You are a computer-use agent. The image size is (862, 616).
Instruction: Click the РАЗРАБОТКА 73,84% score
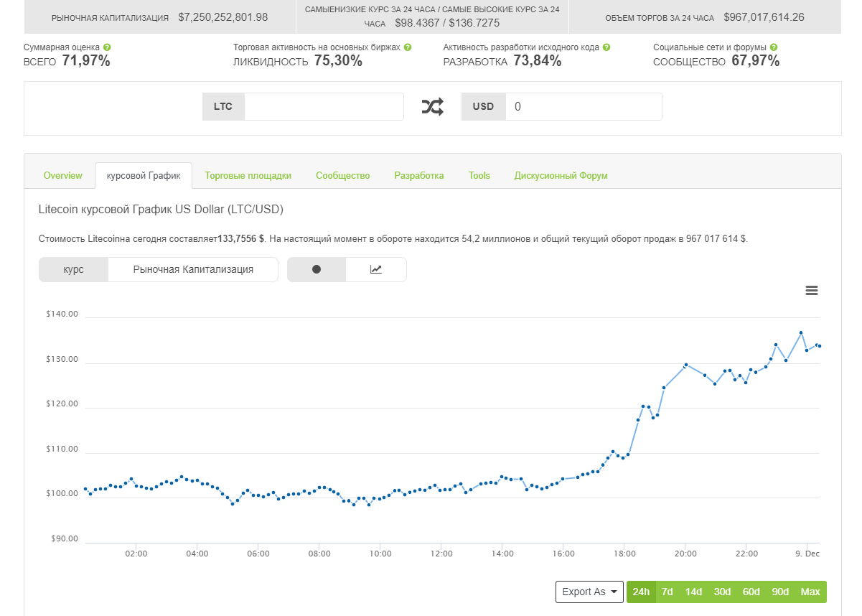point(502,62)
